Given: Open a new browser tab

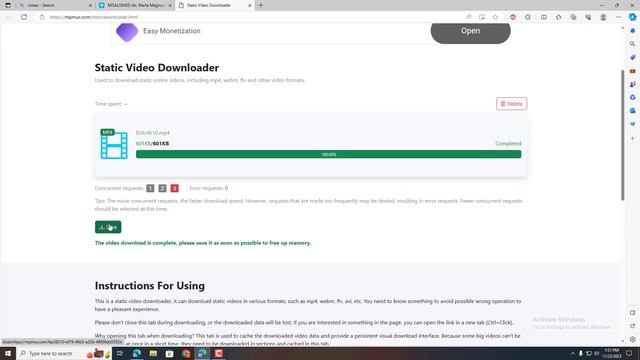Looking at the screenshot, I should tap(261, 5).
